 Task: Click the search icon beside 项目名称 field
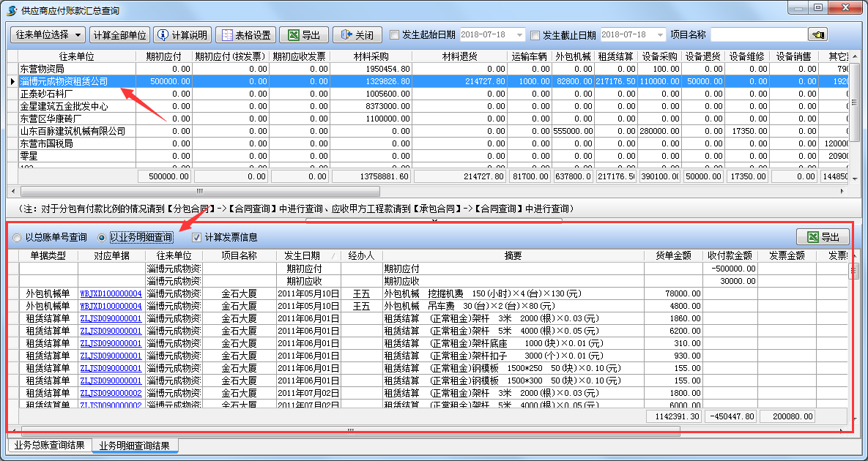[x=818, y=34]
